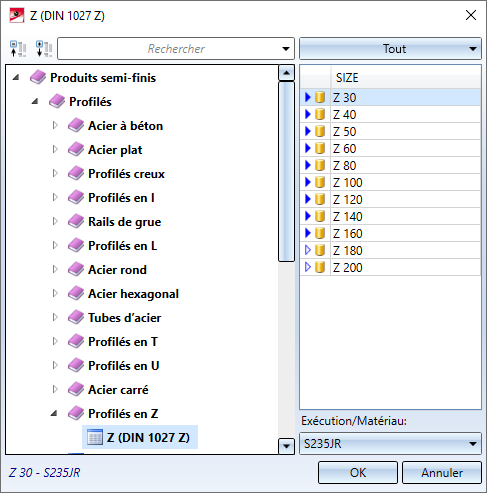Click the Profilés creux book icon

click(76, 174)
